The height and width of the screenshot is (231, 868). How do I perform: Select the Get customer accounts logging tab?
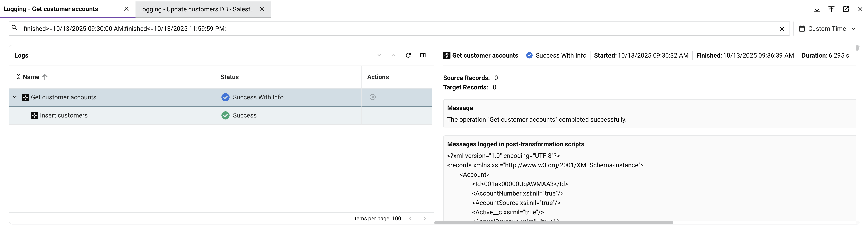(x=50, y=9)
